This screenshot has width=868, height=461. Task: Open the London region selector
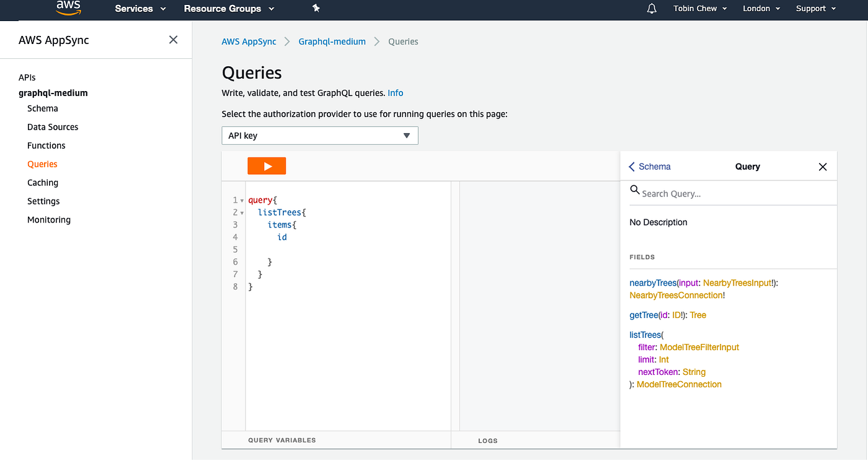761,8
